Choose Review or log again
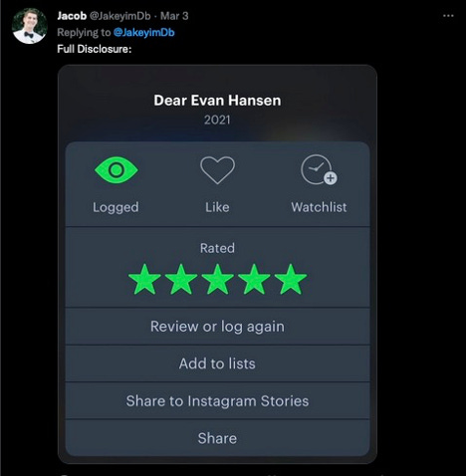 click(x=217, y=327)
